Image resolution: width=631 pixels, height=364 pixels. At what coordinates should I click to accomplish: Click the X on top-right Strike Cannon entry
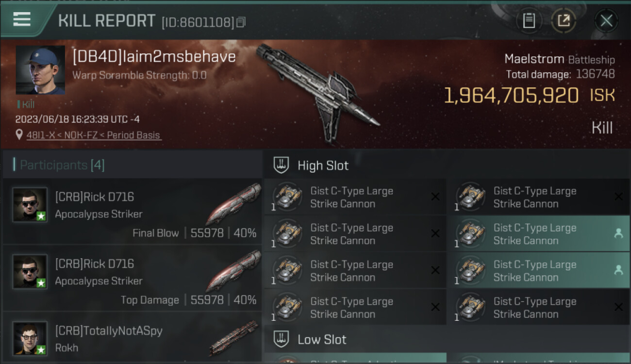[618, 197]
